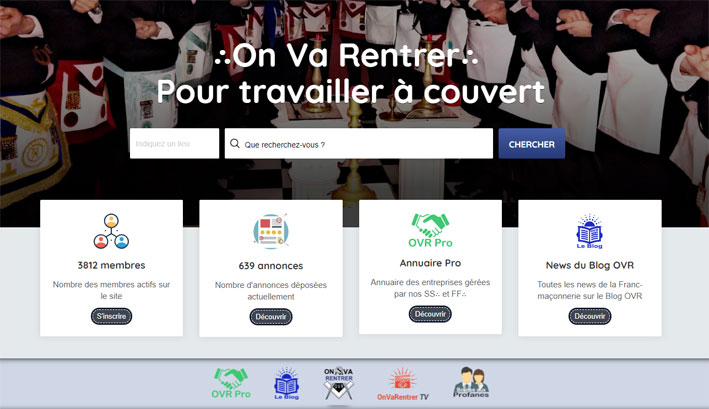Click the search magnifier icon
The image size is (709, 409).
(235, 144)
